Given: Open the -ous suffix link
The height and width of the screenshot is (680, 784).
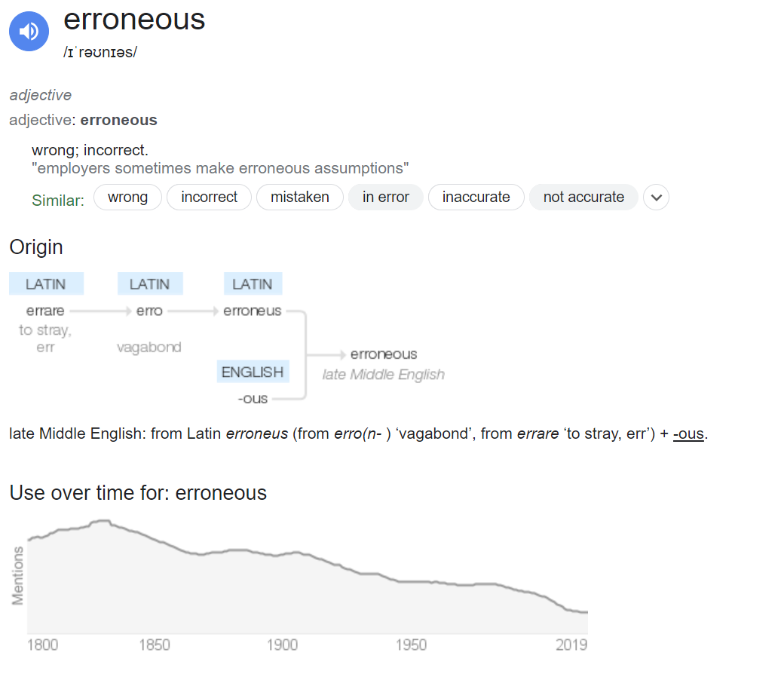Looking at the screenshot, I should (688, 433).
